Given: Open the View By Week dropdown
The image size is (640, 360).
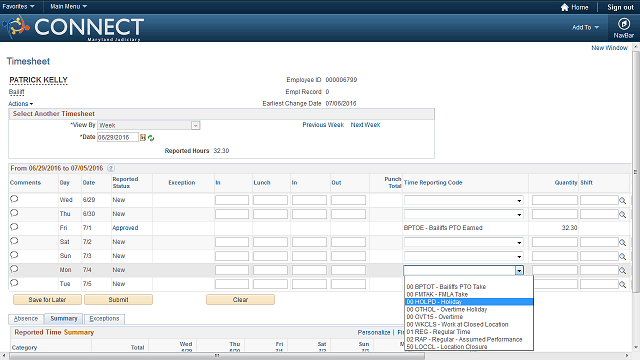Looking at the screenshot, I should 149,125.
